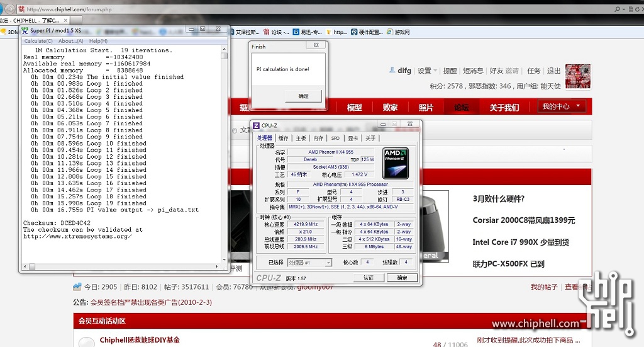Viewport: 644px width, 347px height.
Task: Switch to 缓存 tab in CPU-Z
Action: click(x=284, y=138)
